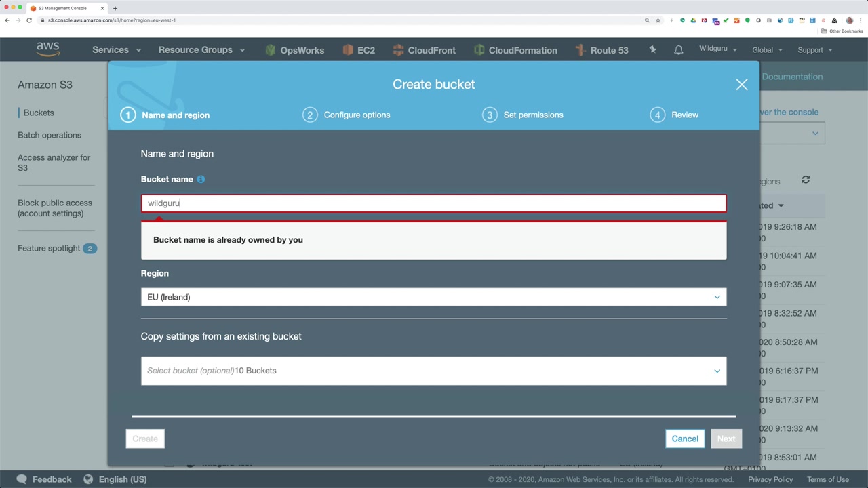Click the browser zoom magnifier icon
This screenshot has width=868, height=488.
(x=647, y=20)
